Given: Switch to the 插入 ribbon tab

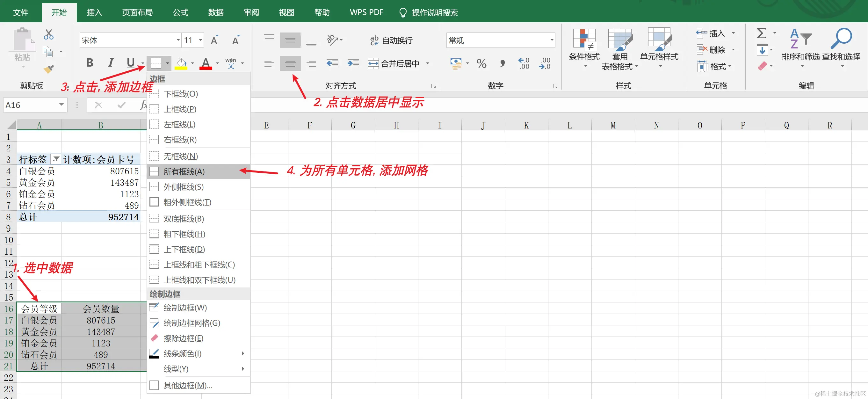Looking at the screenshot, I should pyautogui.click(x=94, y=12).
